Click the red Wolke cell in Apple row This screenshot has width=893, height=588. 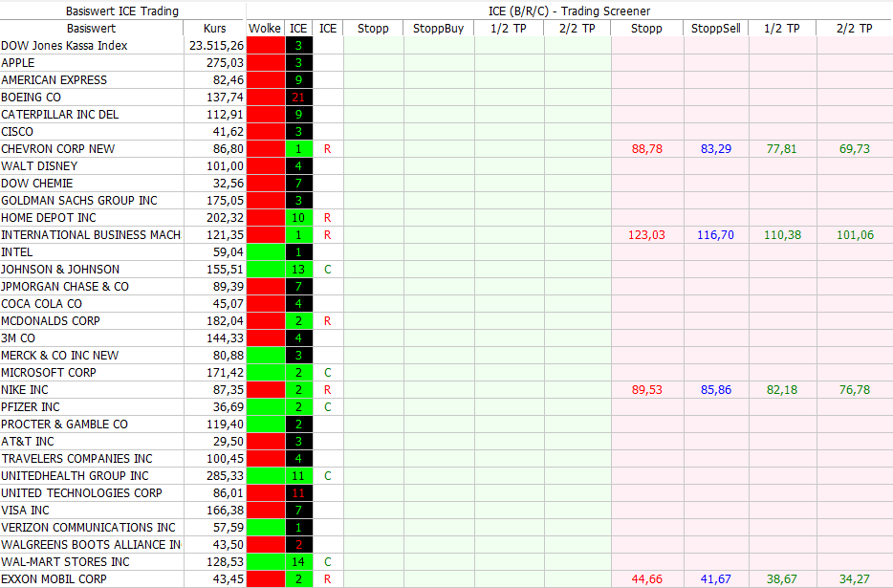coord(266,63)
